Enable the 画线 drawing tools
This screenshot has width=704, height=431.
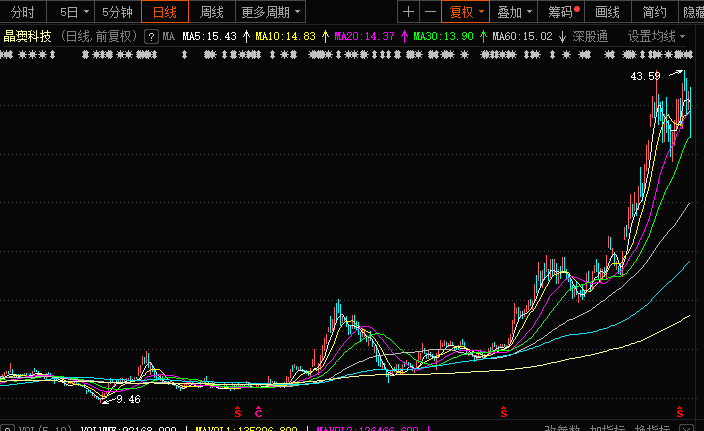click(607, 12)
